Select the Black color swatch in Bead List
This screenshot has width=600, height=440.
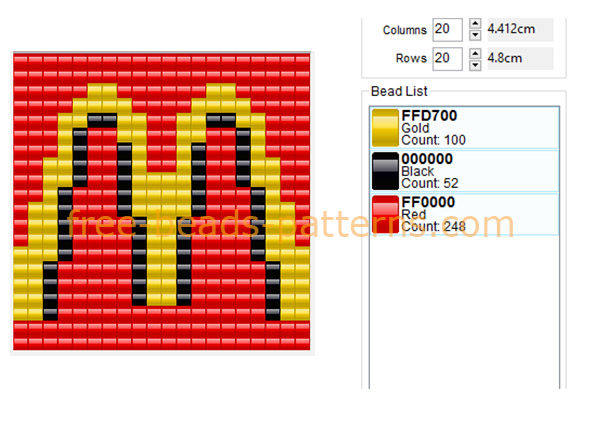point(385,171)
